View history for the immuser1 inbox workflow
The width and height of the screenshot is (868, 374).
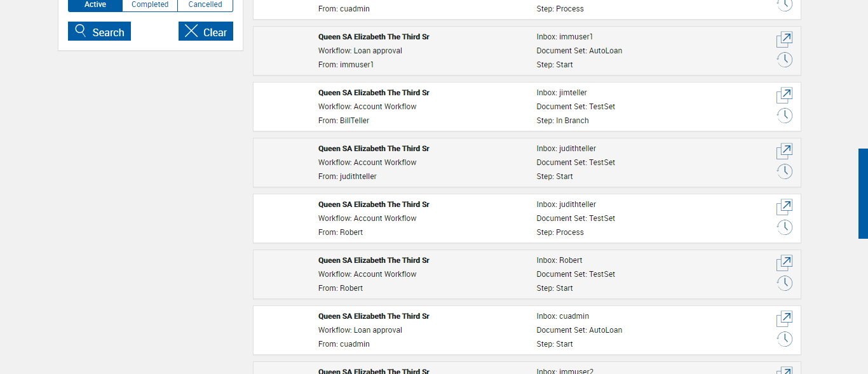(x=785, y=60)
